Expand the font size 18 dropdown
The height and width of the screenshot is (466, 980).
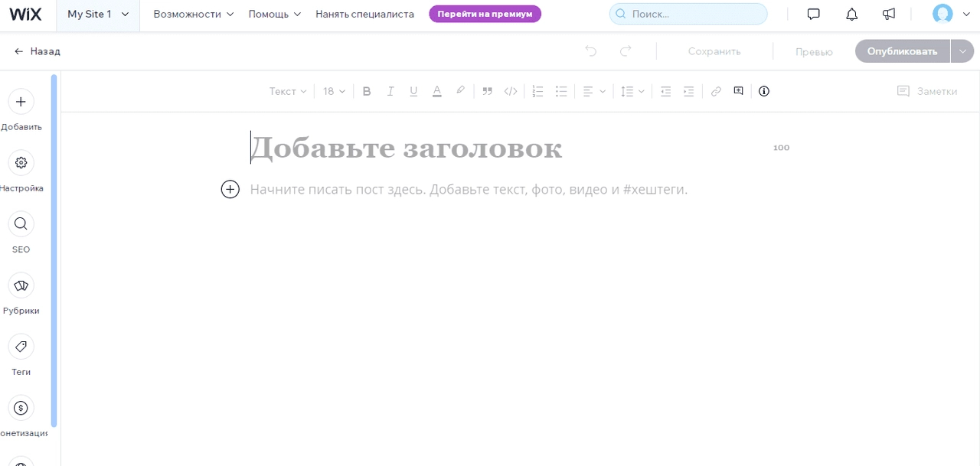[334, 91]
